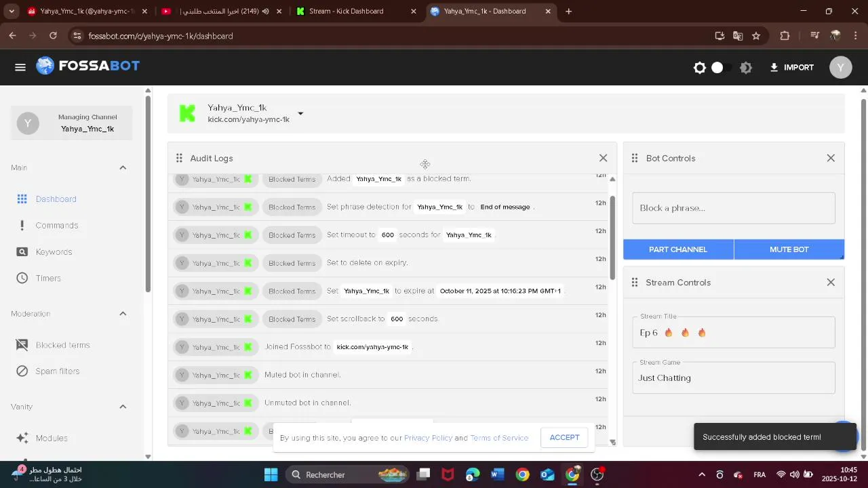Image resolution: width=868 pixels, height=488 pixels.
Task: Click the Stream Game field
Action: tap(734, 378)
